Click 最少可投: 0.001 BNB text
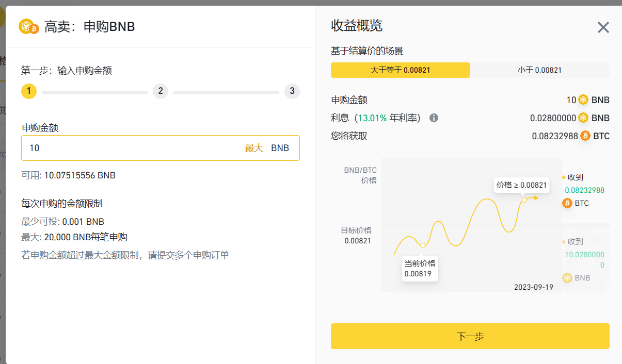622x364 pixels. click(62, 222)
